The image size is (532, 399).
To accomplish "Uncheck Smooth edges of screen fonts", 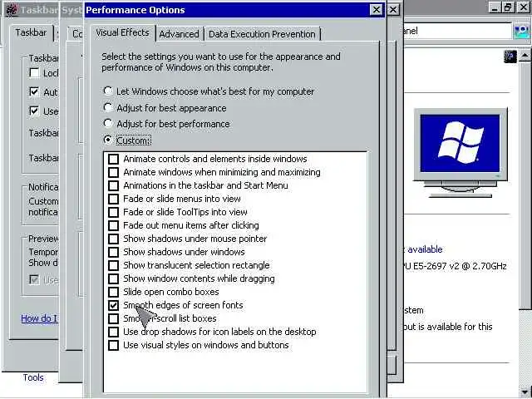I will click(x=113, y=305).
